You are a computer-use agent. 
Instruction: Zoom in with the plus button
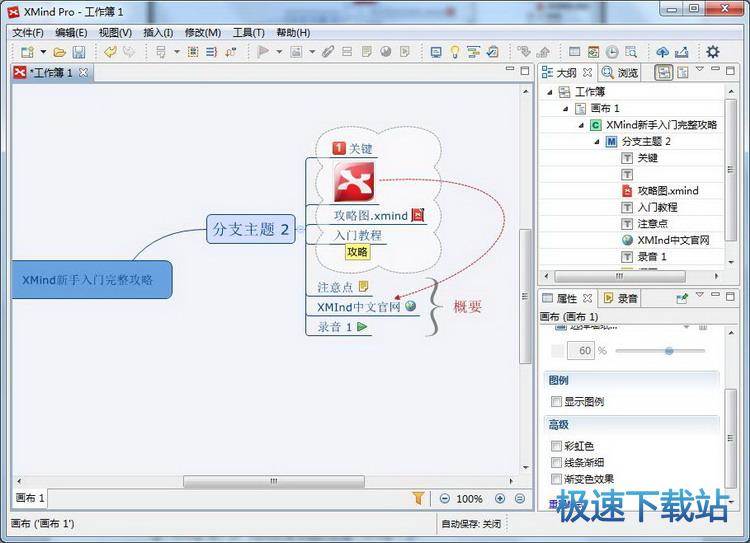[500, 499]
